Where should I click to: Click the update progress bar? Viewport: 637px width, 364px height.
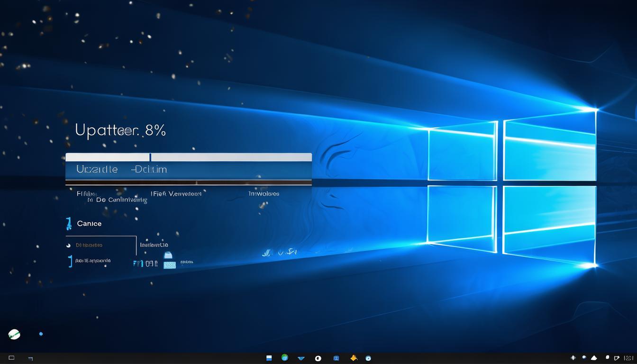pos(189,157)
